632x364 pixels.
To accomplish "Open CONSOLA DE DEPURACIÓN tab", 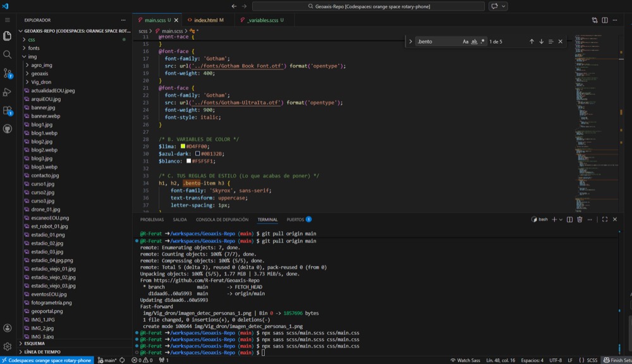I will point(222,220).
